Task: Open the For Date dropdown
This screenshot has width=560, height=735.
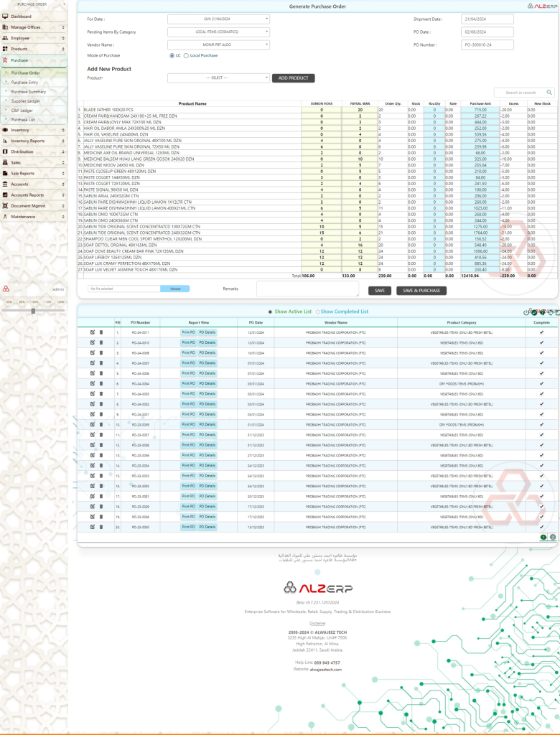Action: click(x=218, y=19)
